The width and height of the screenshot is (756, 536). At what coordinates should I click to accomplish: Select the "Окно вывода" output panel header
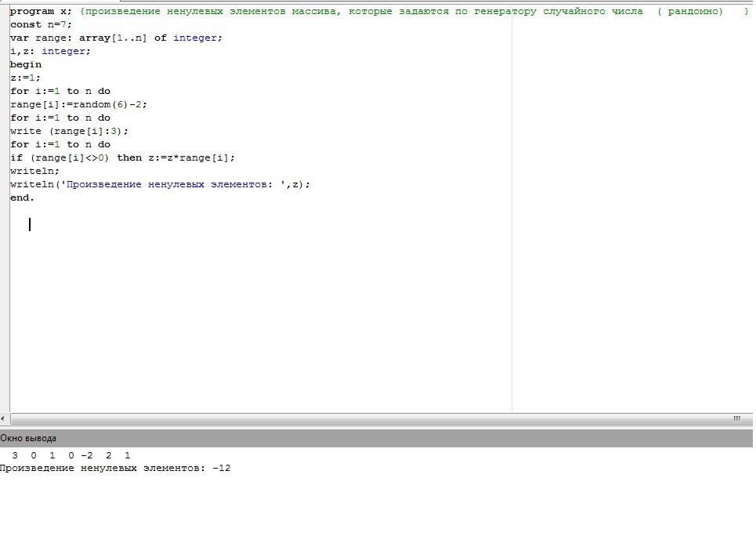click(x=28, y=438)
